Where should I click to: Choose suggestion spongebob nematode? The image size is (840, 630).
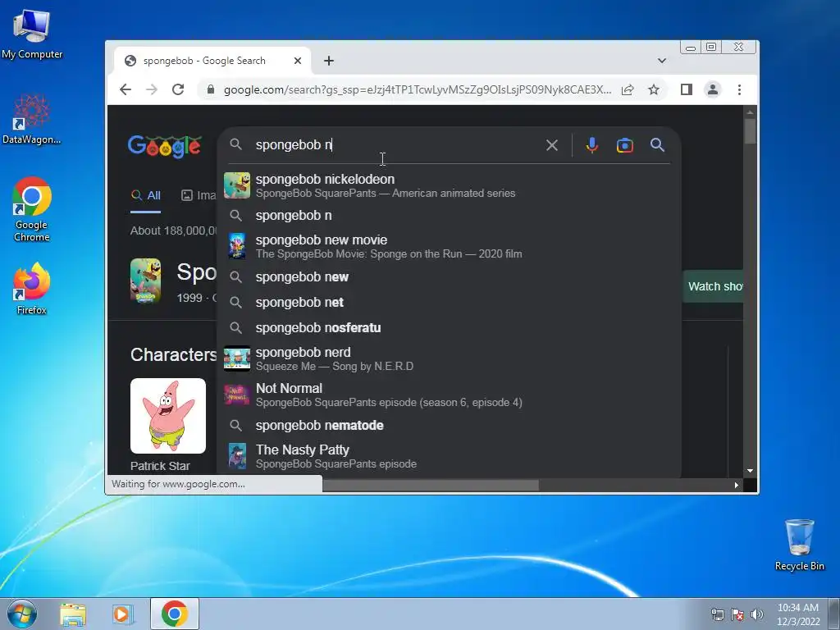pos(449,426)
